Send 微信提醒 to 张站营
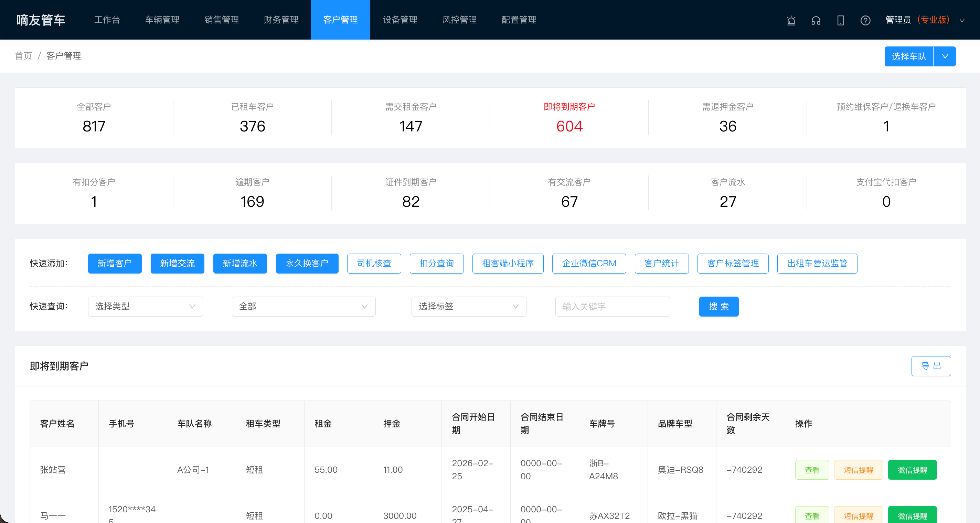This screenshot has width=980, height=523. (912, 470)
